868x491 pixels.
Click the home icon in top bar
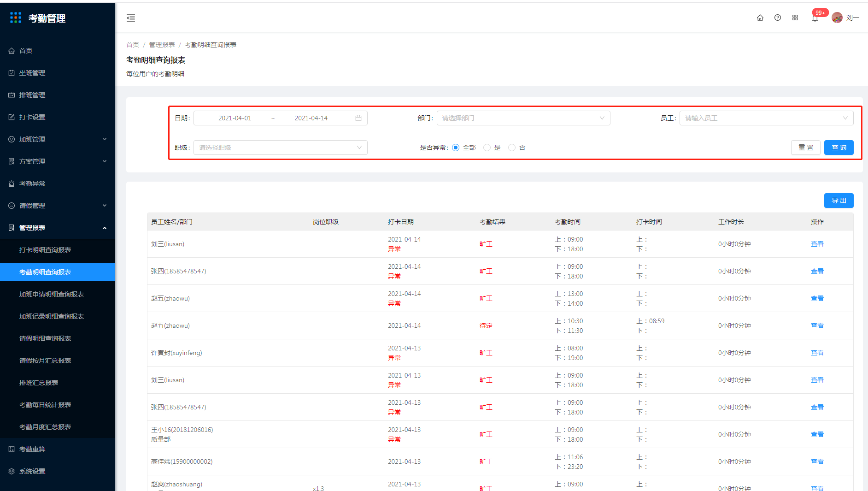760,18
